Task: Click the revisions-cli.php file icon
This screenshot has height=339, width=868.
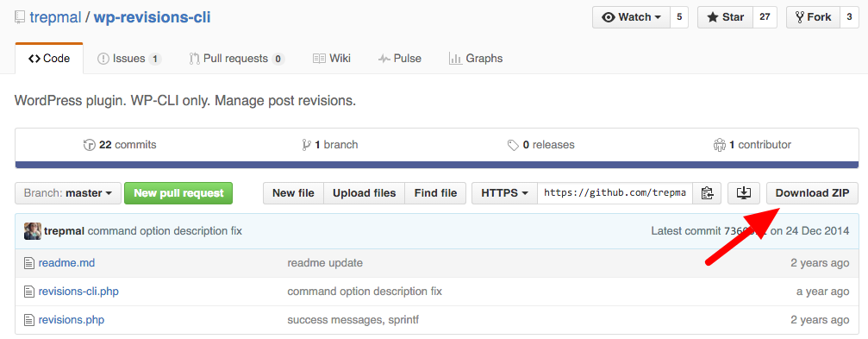Action: click(x=29, y=292)
